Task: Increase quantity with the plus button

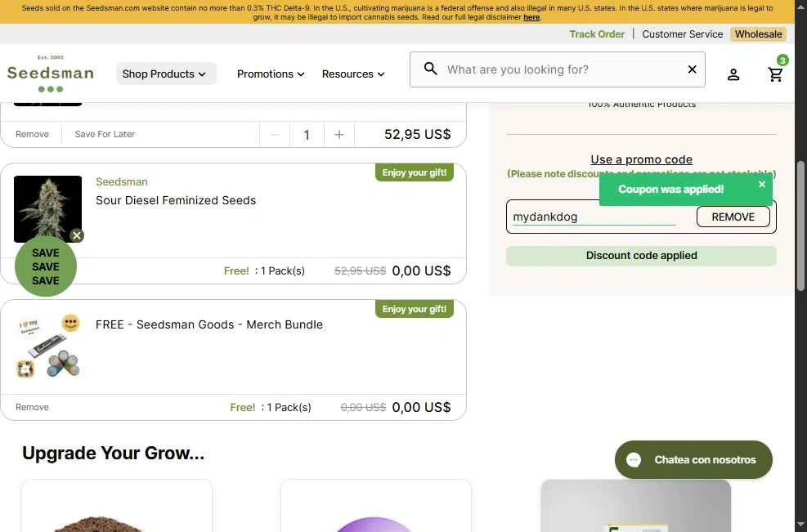Action: point(338,135)
